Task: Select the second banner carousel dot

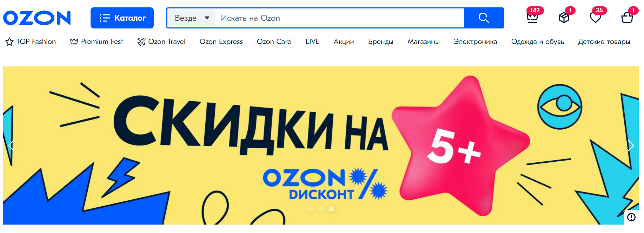Action: 321,209
